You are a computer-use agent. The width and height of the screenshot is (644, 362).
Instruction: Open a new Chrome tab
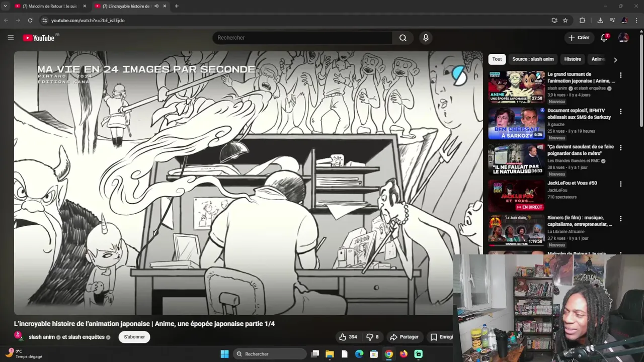point(177,6)
